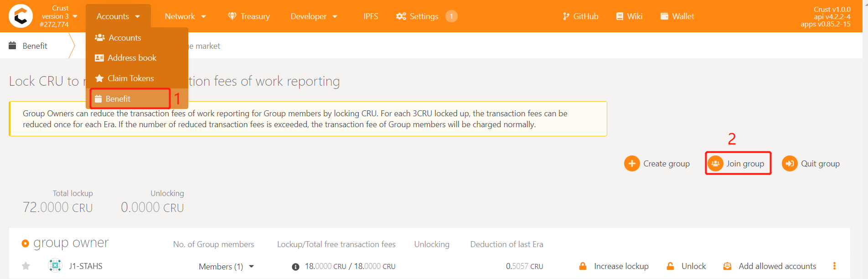Click the Address book card icon
The width and height of the screenshot is (868, 279).
(99, 58)
